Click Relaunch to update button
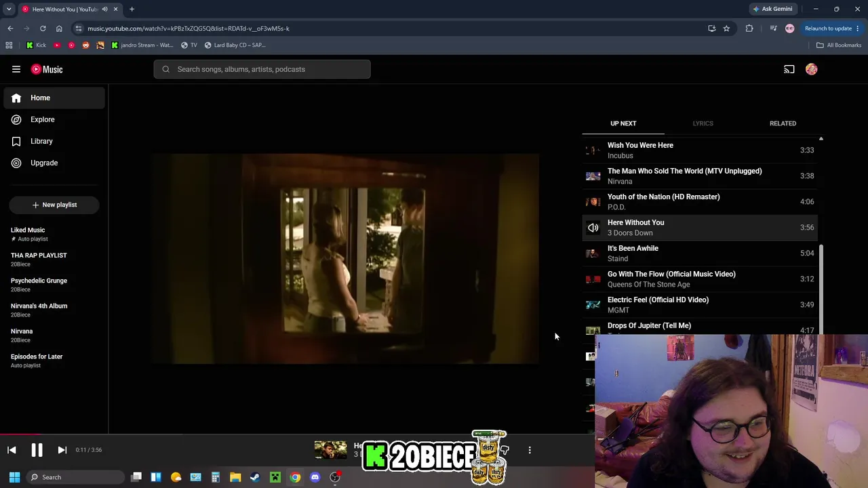868x488 pixels. pyautogui.click(x=832, y=28)
